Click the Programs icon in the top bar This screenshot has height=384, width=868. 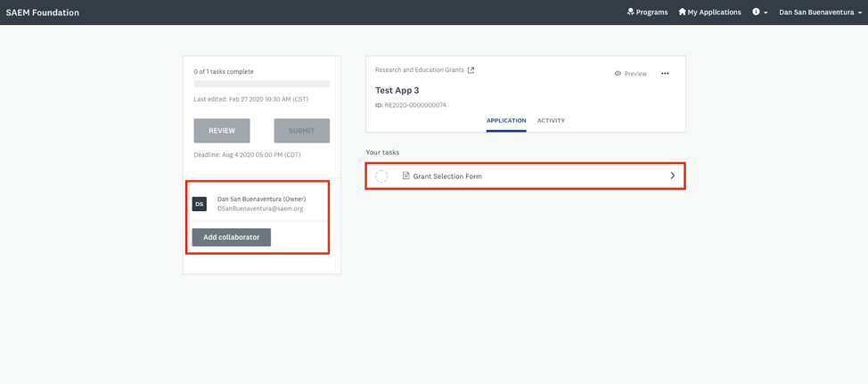[x=631, y=12]
